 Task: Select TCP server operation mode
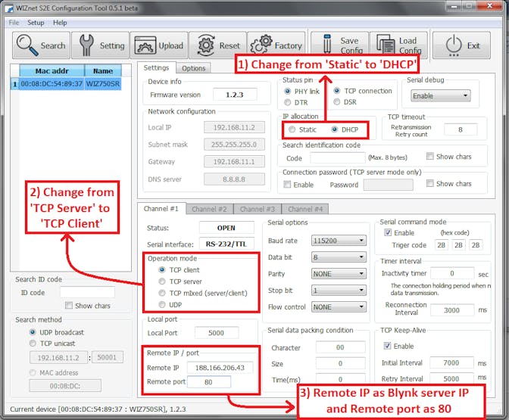pos(162,282)
